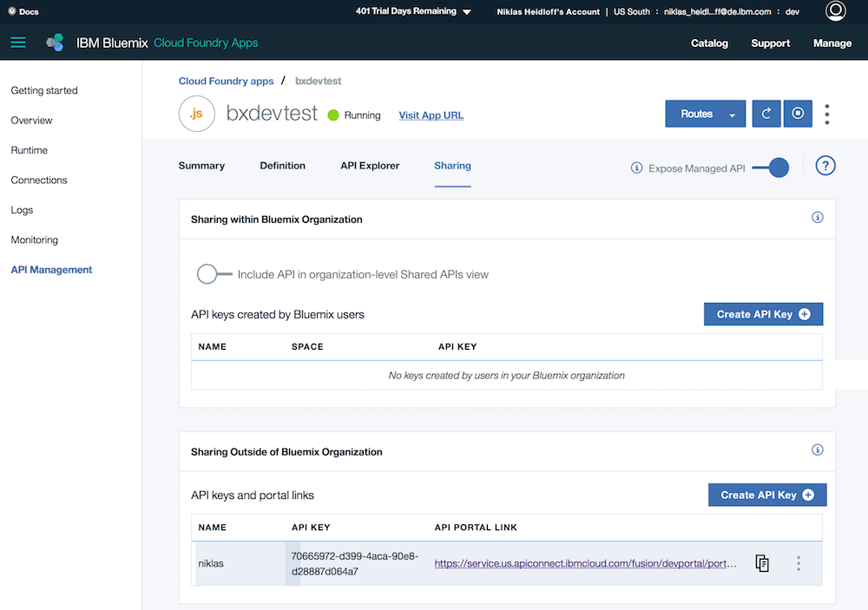Open Connections in the sidebar
The image size is (868, 610).
39,180
